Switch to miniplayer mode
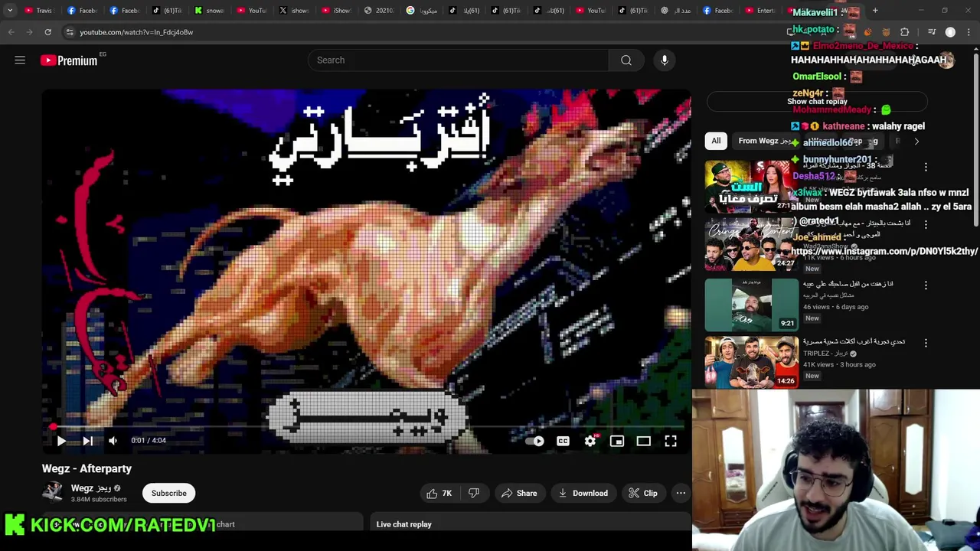The width and height of the screenshot is (980, 551). pyautogui.click(x=617, y=441)
